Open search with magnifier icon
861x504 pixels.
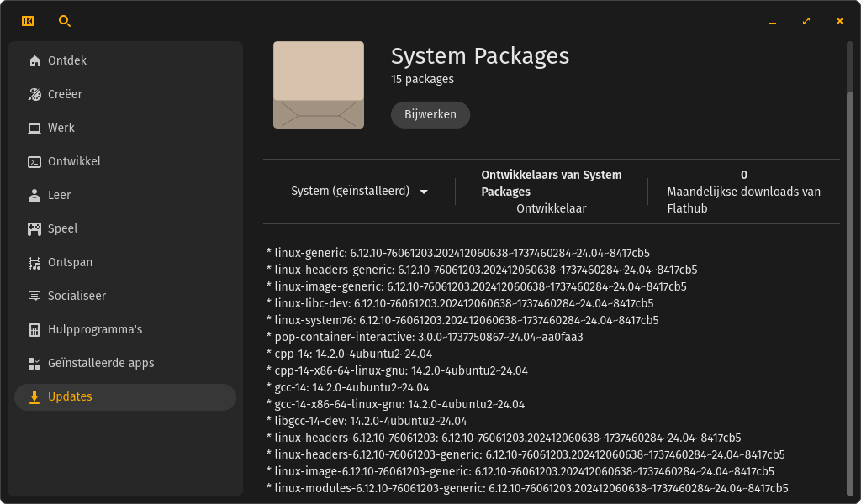(65, 21)
